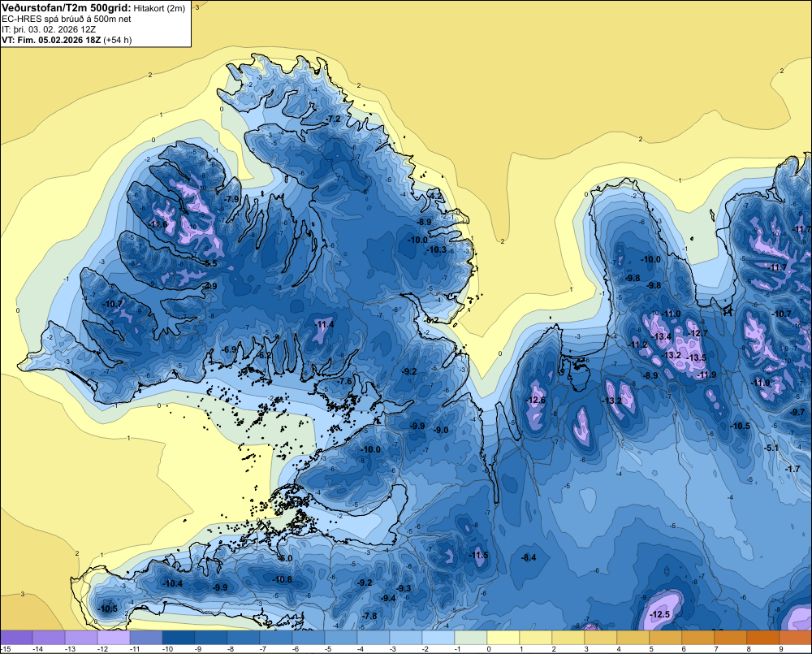Click the -9.0 temperature value
This screenshot has width=812, height=654.
point(441,430)
